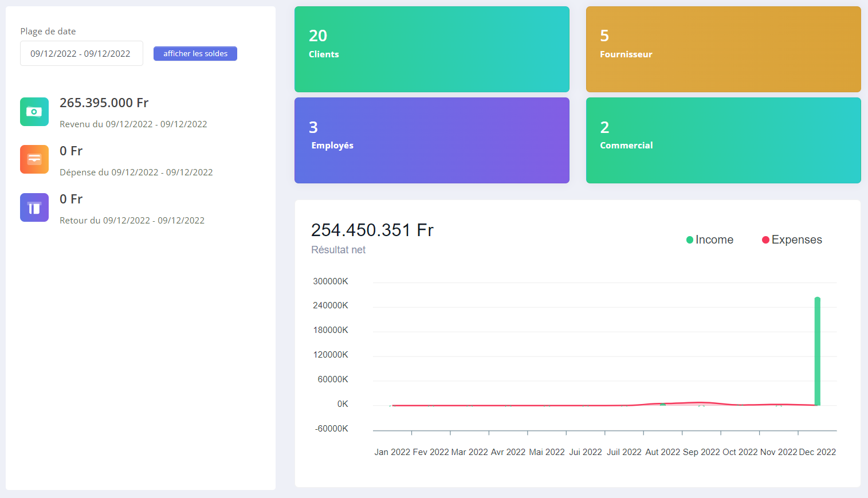The height and width of the screenshot is (498, 868).
Task: Click the Dec 2022 axis label
Action: [817, 452]
